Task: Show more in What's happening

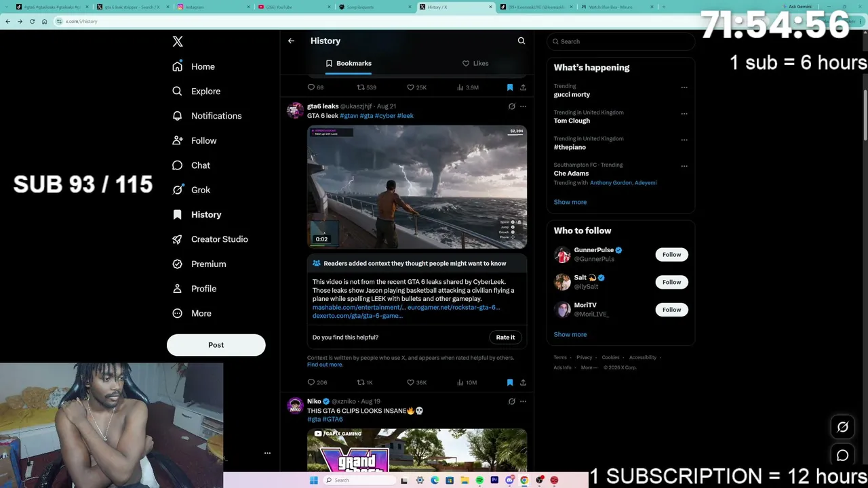Action: tap(570, 202)
